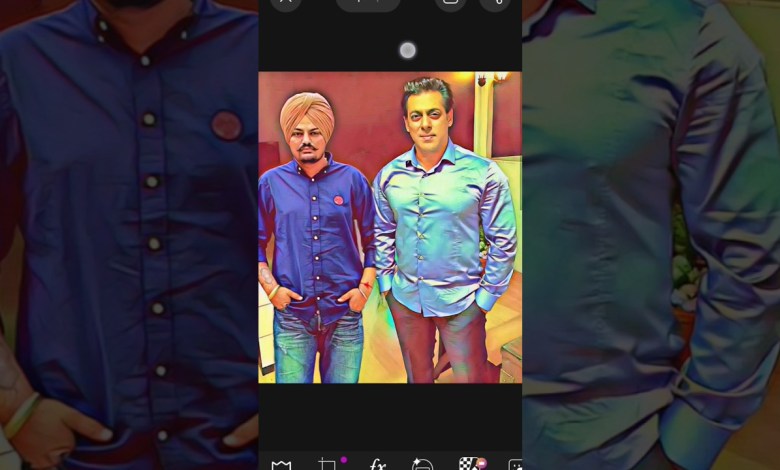Image resolution: width=780 pixels, height=470 pixels.
Task: Open the fx Effects menu
Action: 377,465
